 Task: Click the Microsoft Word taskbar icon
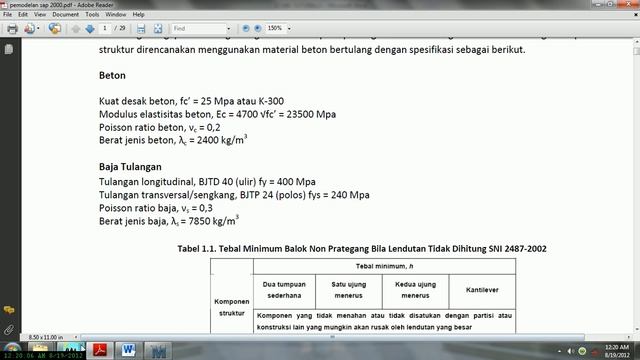pyautogui.click(x=129, y=351)
